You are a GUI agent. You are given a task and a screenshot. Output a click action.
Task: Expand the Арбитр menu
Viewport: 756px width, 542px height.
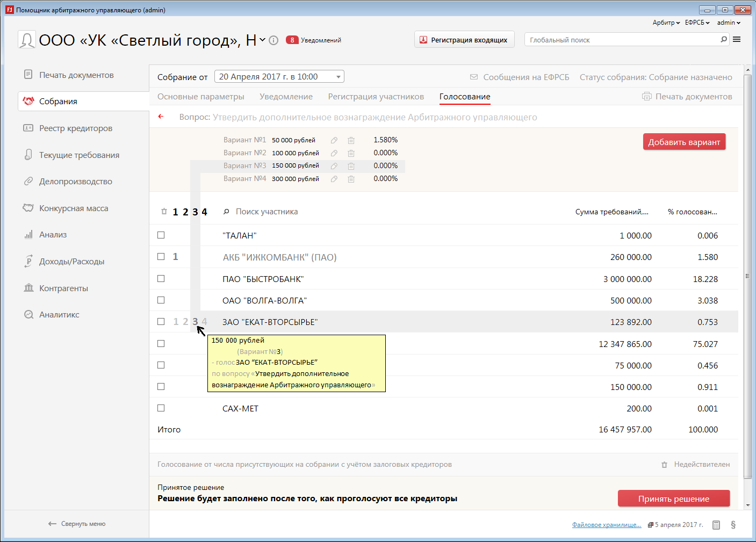coord(666,23)
